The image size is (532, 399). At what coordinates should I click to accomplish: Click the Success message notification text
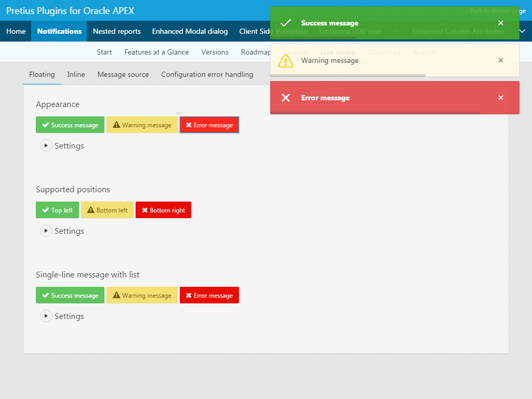coord(330,23)
